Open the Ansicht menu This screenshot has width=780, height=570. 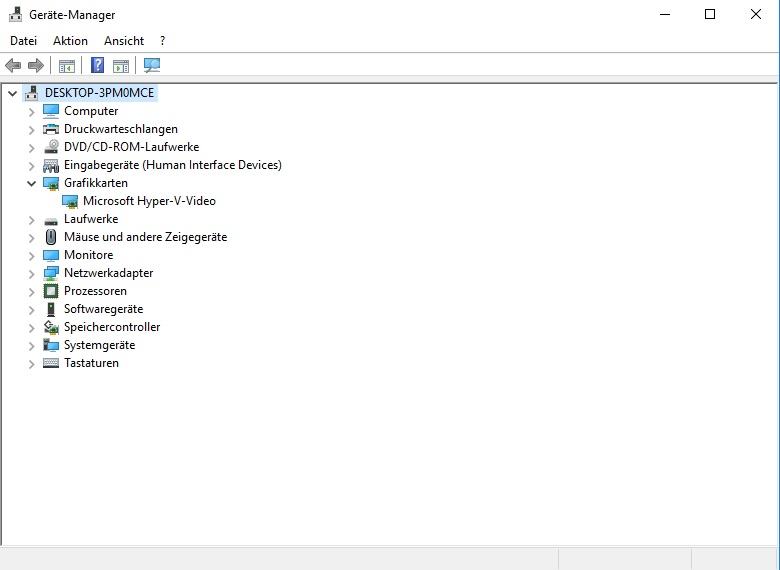click(124, 41)
